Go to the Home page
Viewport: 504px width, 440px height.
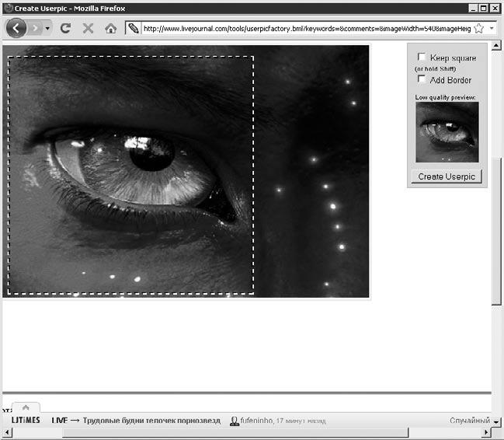coord(110,28)
